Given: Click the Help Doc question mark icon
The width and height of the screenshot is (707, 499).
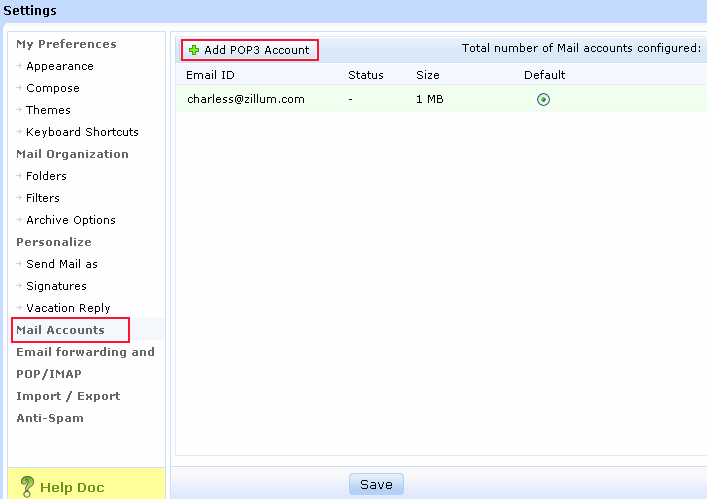Looking at the screenshot, I should coord(27,487).
